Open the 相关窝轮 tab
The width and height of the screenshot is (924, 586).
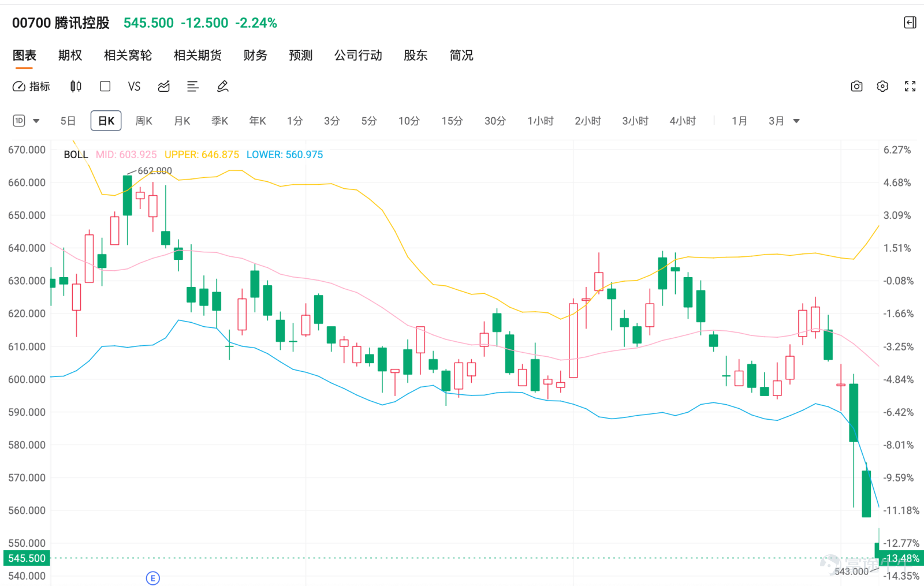(x=128, y=55)
